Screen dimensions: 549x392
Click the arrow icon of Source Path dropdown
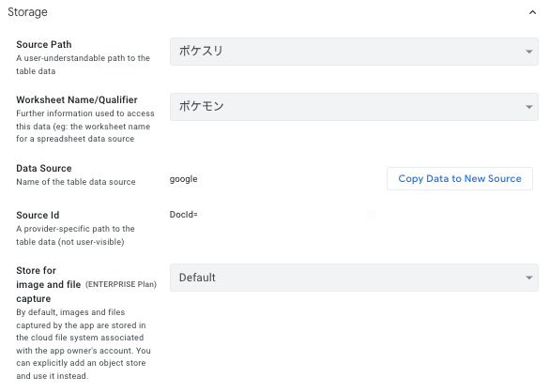tap(529, 52)
